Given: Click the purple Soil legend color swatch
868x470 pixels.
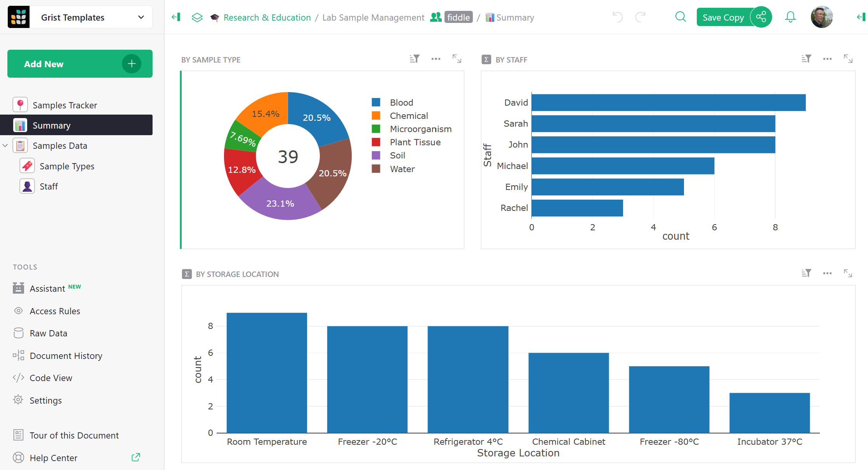Looking at the screenshot, I should click(376, 155).
